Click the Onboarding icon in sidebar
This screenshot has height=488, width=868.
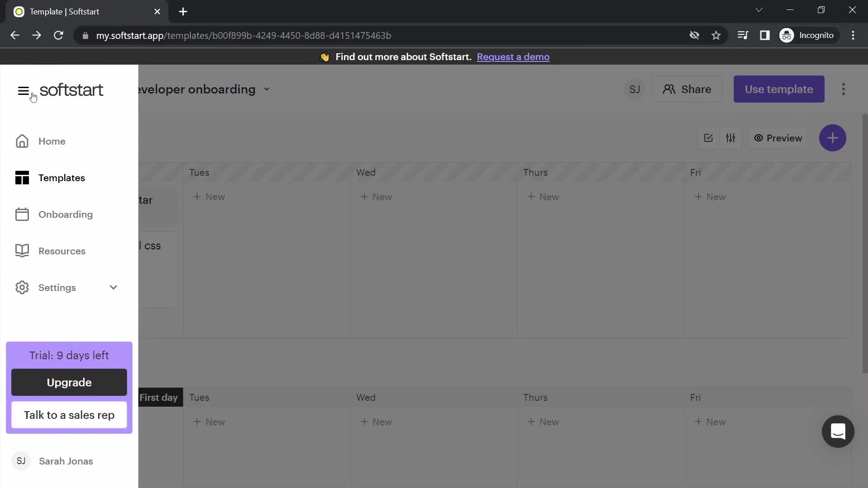point(22,214)
